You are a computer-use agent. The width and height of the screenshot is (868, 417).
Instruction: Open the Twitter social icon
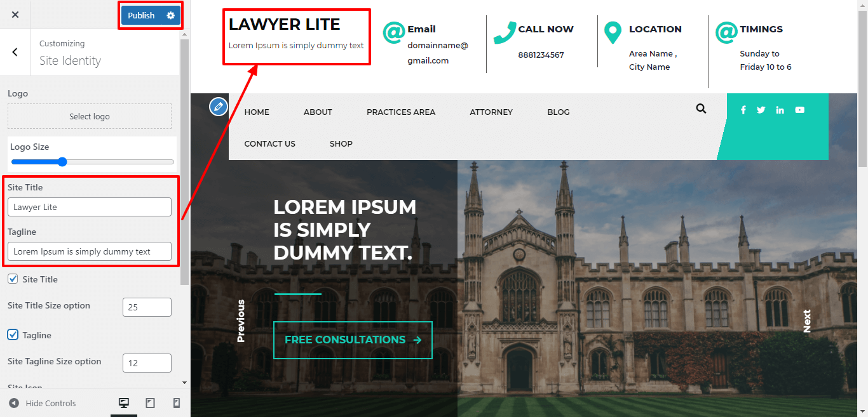point(761,110)
